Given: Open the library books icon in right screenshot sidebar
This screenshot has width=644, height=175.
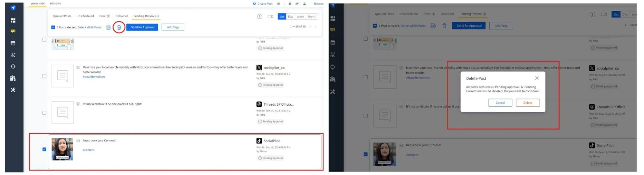Looking at the screenshot, I should 333,79.
